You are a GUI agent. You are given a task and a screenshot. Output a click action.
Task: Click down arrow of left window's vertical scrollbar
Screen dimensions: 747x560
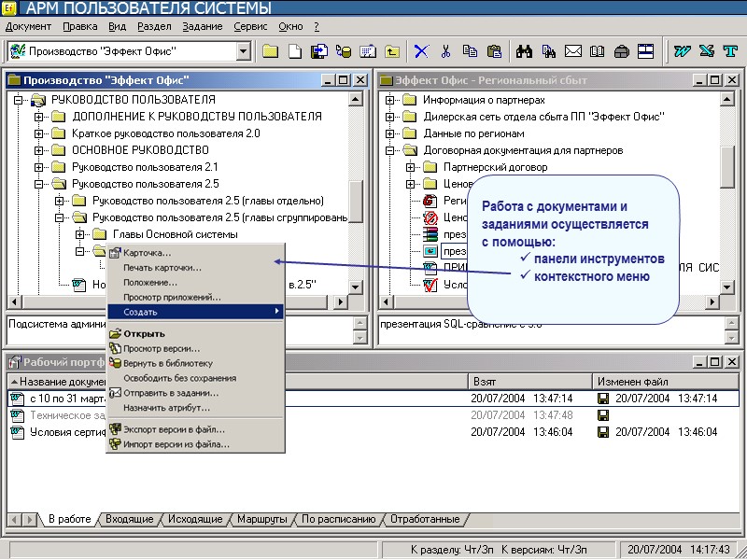click(356, 287)
